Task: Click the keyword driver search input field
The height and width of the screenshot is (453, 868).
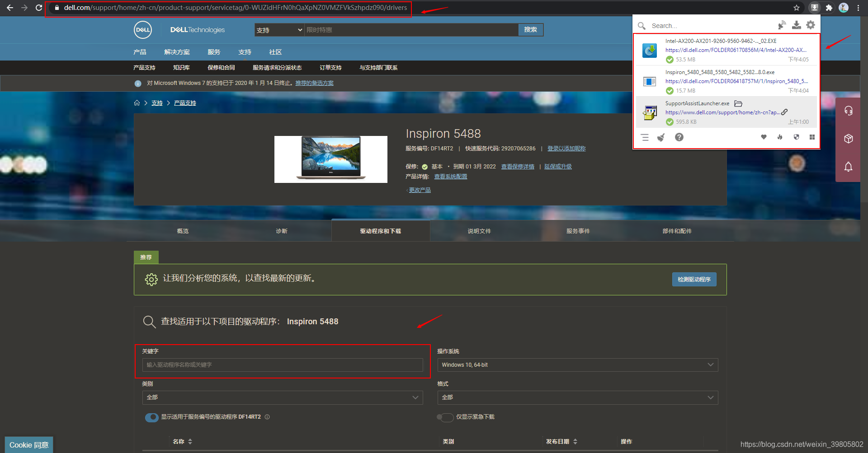Action: pos(283,365)
